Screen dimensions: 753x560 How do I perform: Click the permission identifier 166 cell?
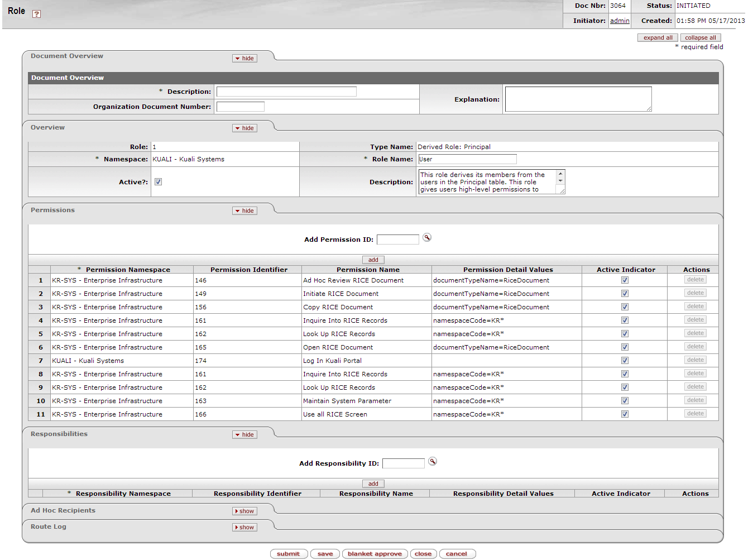[x=247, y=414]
